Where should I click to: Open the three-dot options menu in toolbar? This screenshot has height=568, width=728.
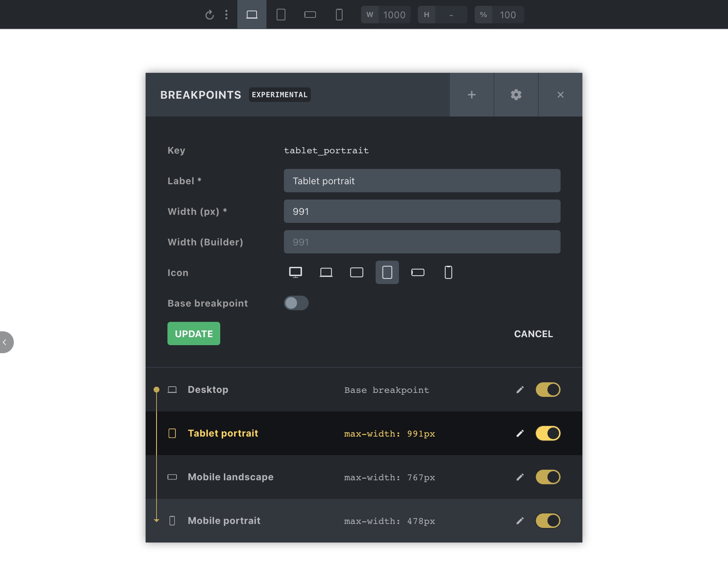coord(226,15)
